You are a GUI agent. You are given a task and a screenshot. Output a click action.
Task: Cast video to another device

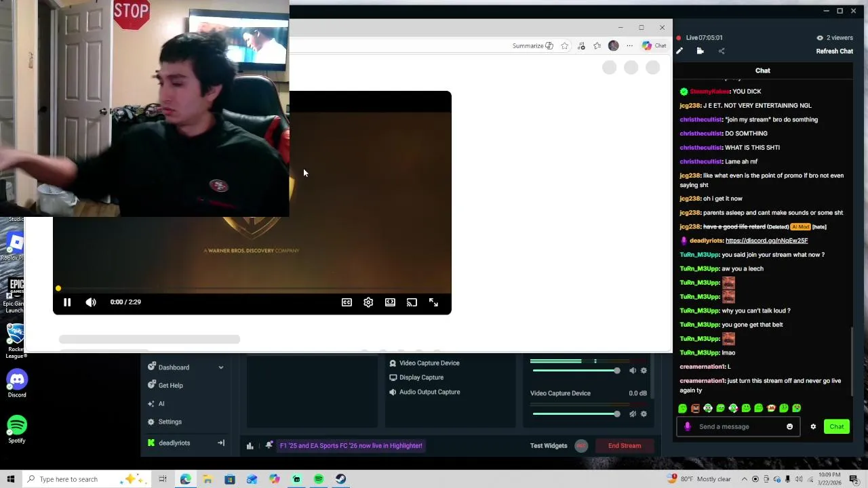pyautogui.click(x=412, y=302)
